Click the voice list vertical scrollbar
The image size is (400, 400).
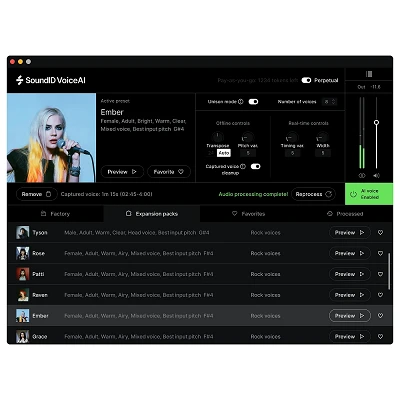[389, 271]
